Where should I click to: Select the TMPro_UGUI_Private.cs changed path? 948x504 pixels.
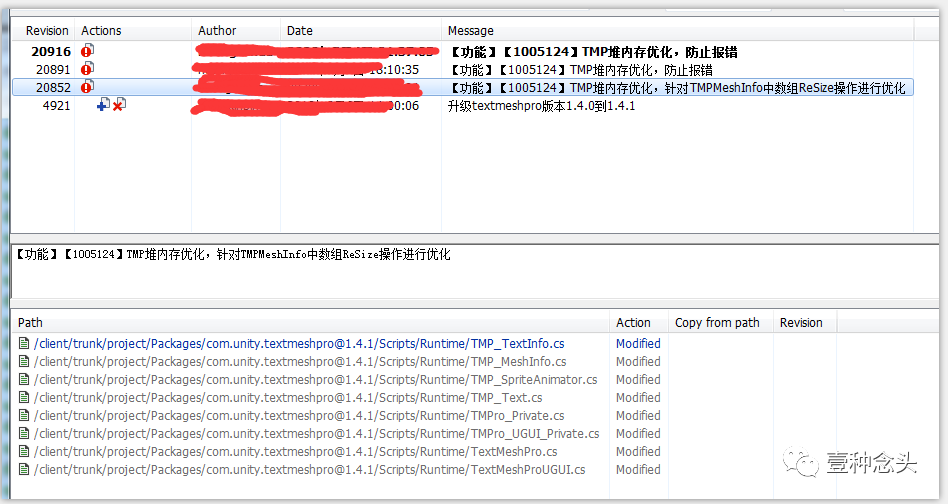click(317, 433)
